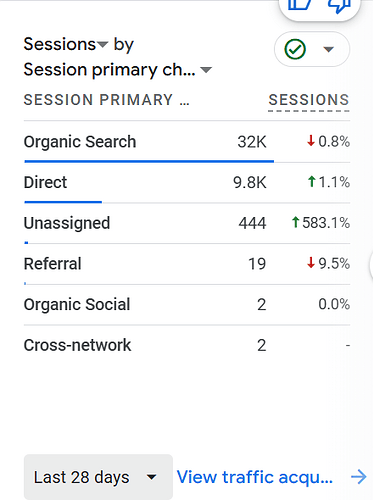The width and height of the screenshot is (373, 500).
Task: Click the thumbs-down feedback icon
Action: point(339,6)
